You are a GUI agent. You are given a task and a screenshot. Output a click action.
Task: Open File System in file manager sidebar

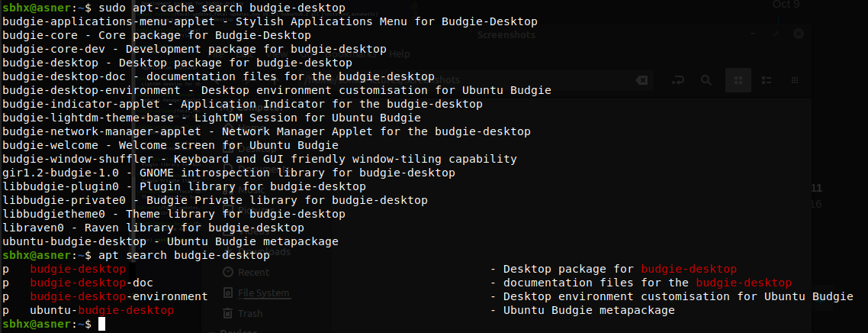pos(263,293)
